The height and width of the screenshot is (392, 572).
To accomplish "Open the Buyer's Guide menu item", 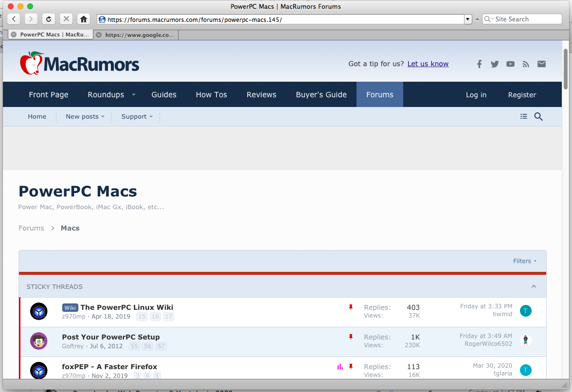I will pyautogui.click(x=321, y=94).
